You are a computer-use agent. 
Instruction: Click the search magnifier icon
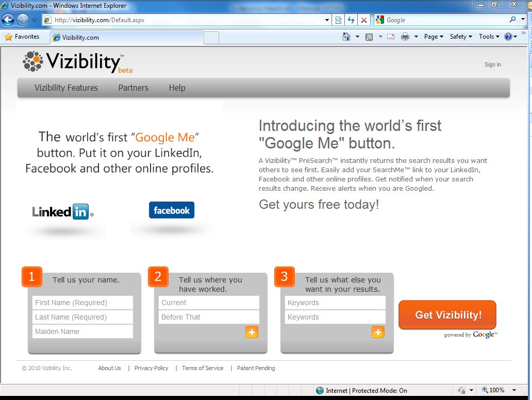[x=512, y=20]
